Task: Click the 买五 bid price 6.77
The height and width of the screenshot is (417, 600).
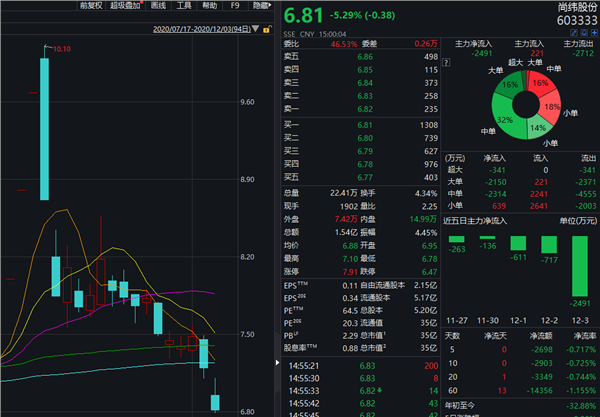Action: click(x=365, y=177)
